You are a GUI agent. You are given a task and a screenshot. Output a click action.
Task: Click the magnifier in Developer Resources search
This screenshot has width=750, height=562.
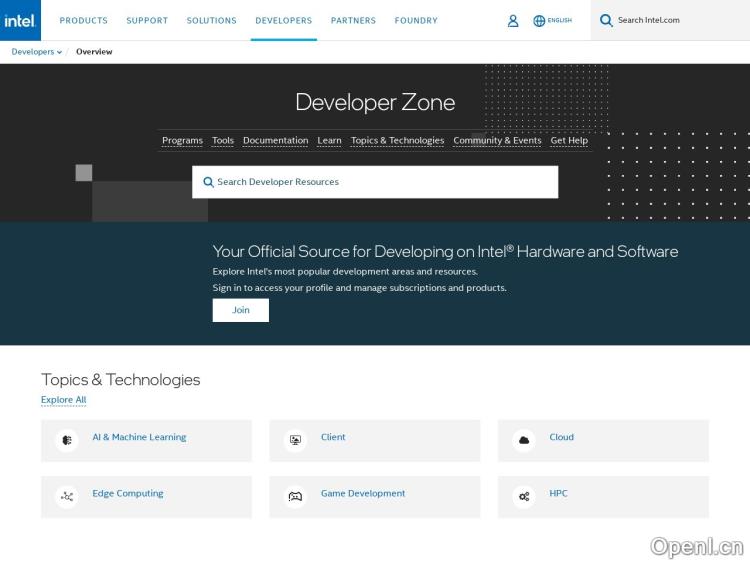point(208,182)
